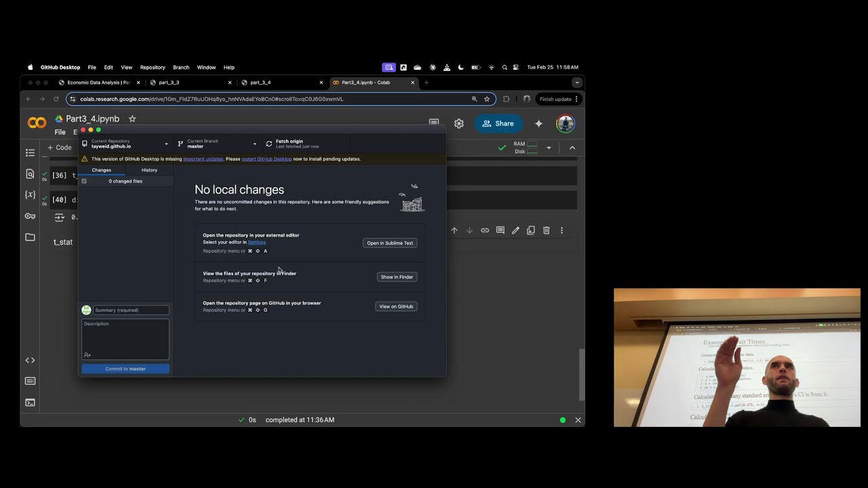Open Colab table of contents sidebar icon
This screenshot has height=488, width=868.
click(30, 152)
